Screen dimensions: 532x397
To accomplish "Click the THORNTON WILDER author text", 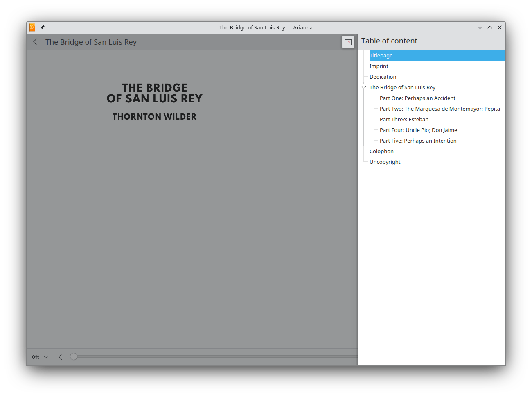I will [x=154, y=117].
